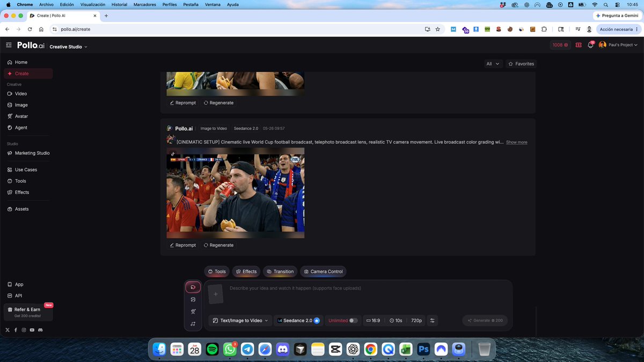Open Marketing Studio in the sidebar
Screen dimensions: 644x362
[x=28, y=153]
